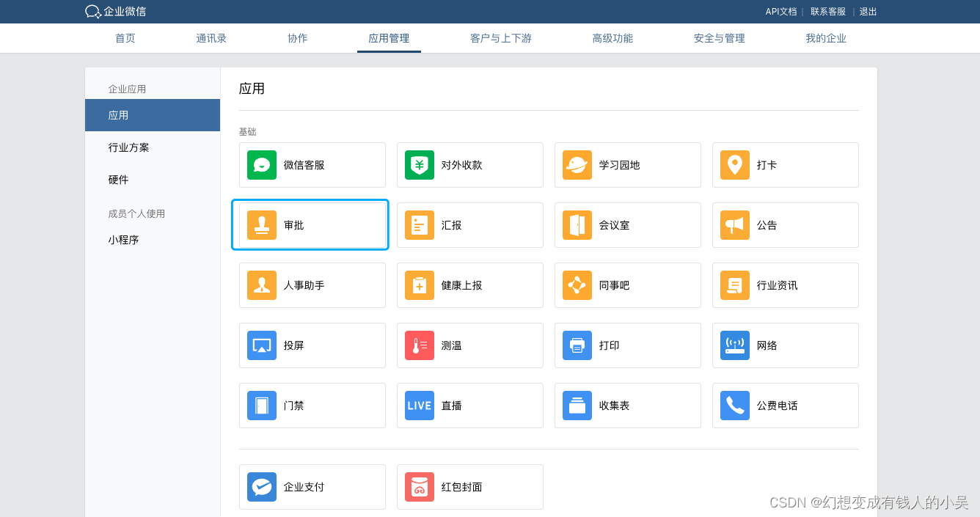The width and height of the screenshot is (980, 517).
Task: Open the 审批 stamp icon
Action: pos(262,225)
